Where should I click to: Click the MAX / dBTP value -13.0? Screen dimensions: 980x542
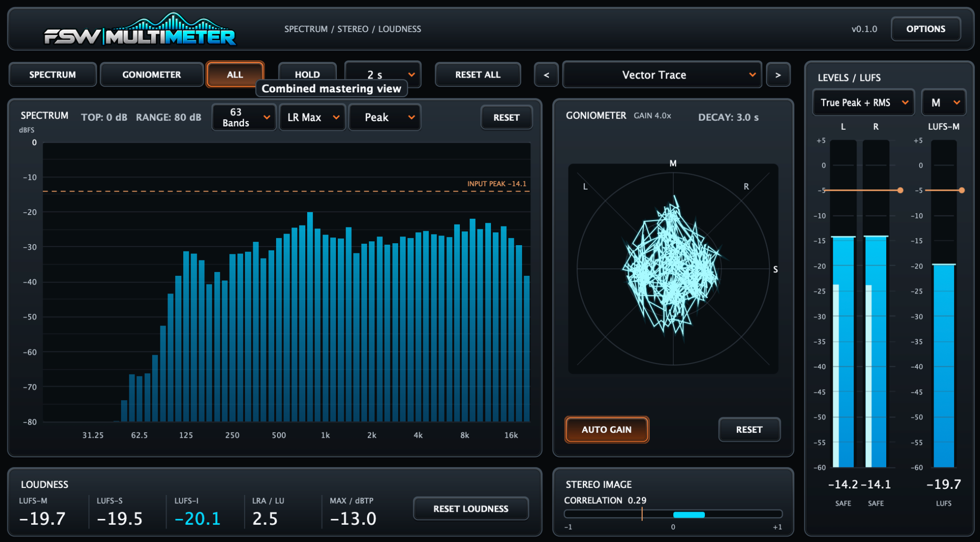coord(353,519)
